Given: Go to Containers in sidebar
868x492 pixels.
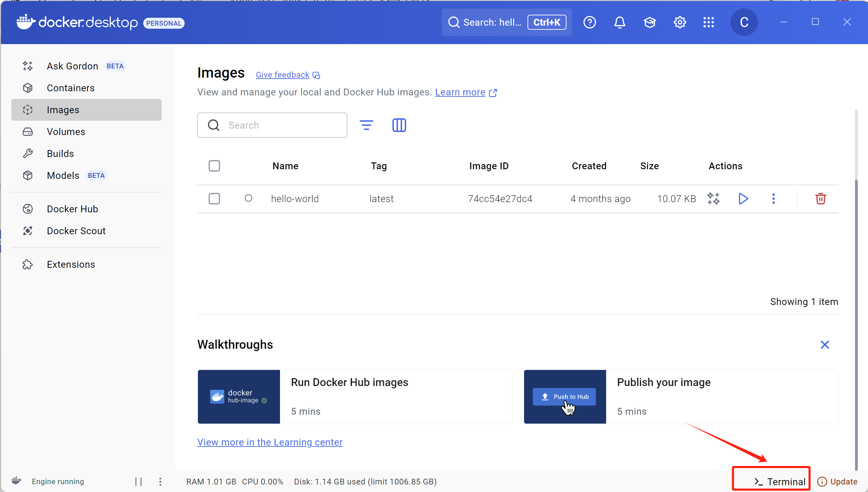Looking at the screenshot, I should pyautogui.click(x=70, y=88).
